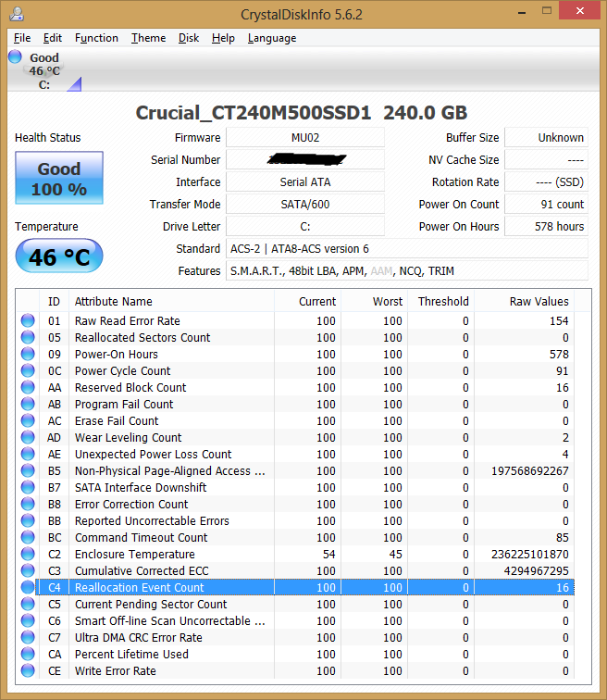
Task: Click the Raw Values column header
Action: tap(539, 301)
